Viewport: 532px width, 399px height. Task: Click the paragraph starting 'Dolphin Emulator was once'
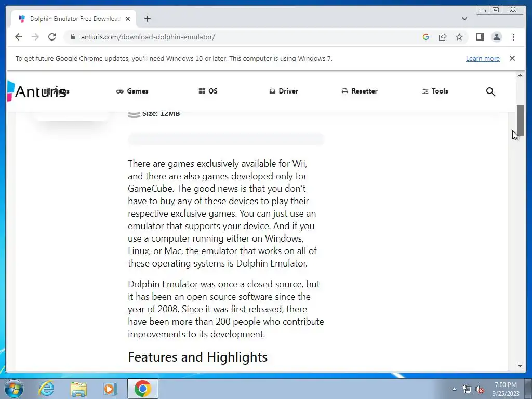(226, 309)
